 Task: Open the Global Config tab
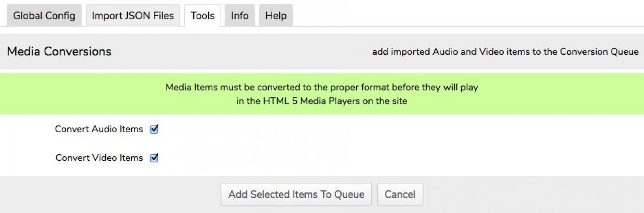44,16
